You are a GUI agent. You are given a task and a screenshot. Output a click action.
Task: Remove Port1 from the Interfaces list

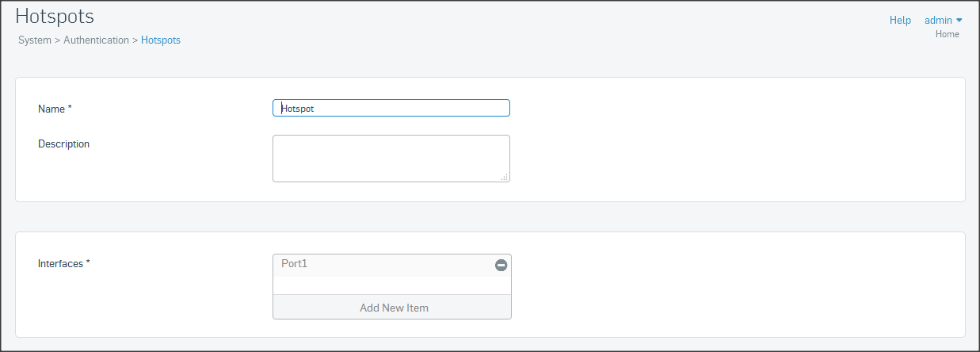pyautogui.click(x=501, y=266)
